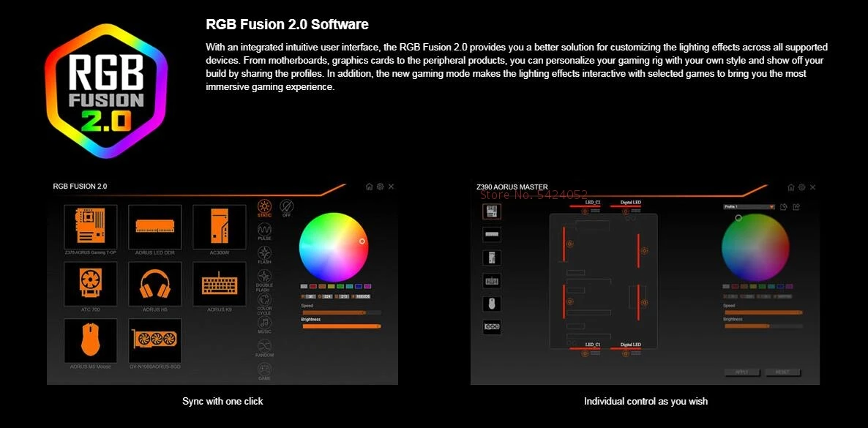The width and height of the screenshot is (868, 428).
Task: Select the AORUS LED DDR memory tile
Action: pyautogui.click(x=155, y=227)
